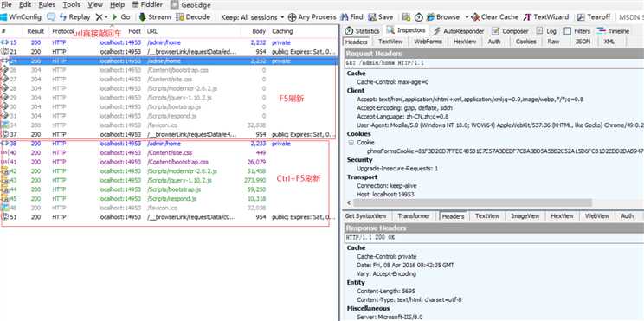Open the TextWizard tool
644x321 pixels.
click(546, 16)
